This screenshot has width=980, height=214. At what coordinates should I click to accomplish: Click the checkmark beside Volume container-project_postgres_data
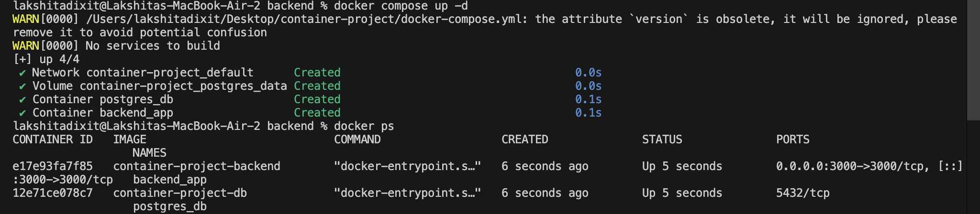[22, 86]
